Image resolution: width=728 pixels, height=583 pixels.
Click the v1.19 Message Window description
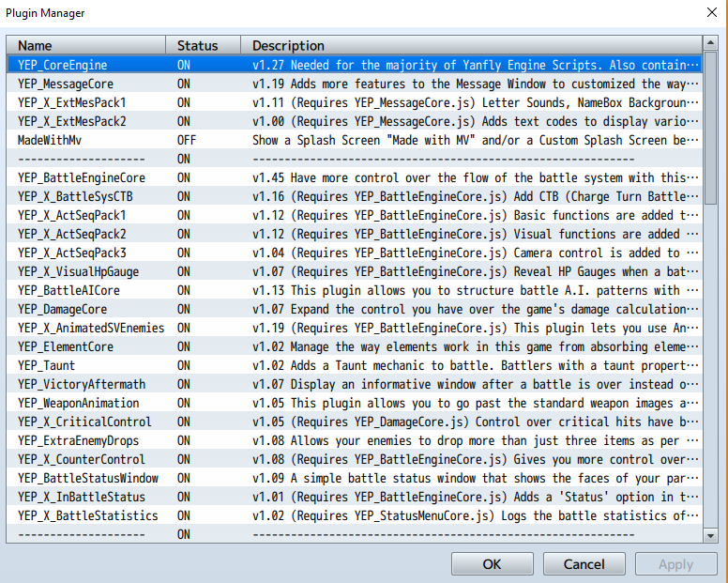click(x=476, y=84)
